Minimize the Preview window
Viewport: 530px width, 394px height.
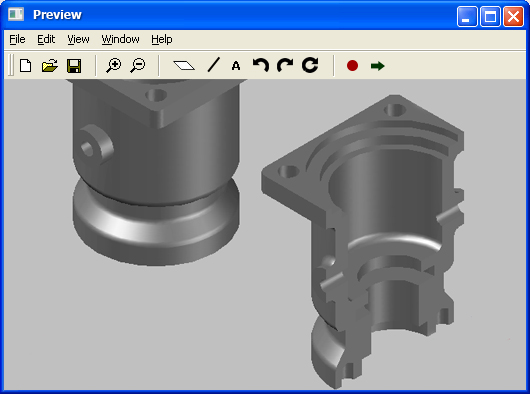point(467,16)
